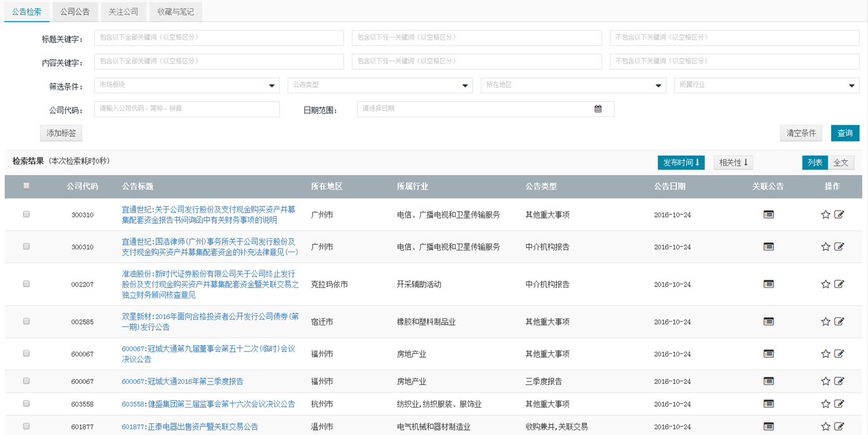The width and height of the screenshot is (868, 435).
Task: Open 冠城大通2016年第三季度报告 link
Action: click(x=182, y=381)
